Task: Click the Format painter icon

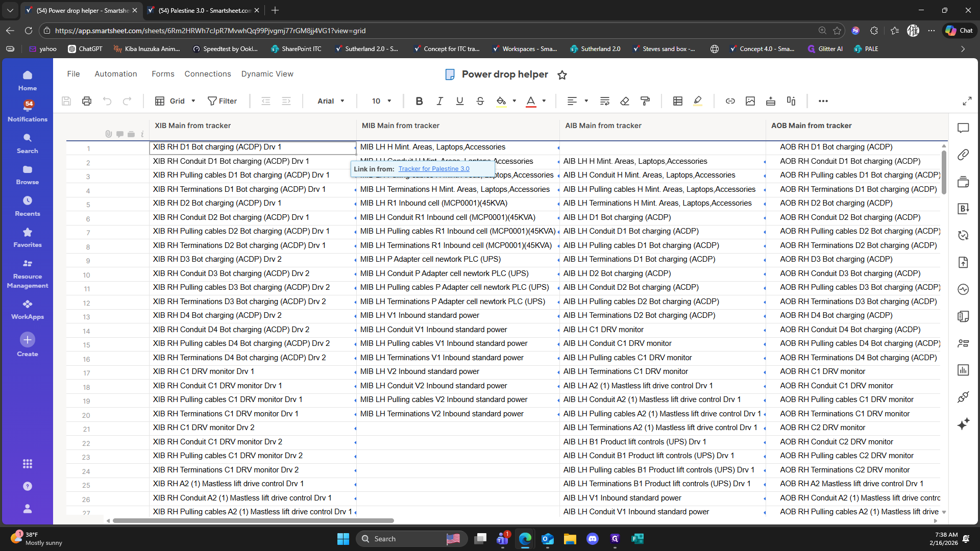Action: [x=645, y=101]
